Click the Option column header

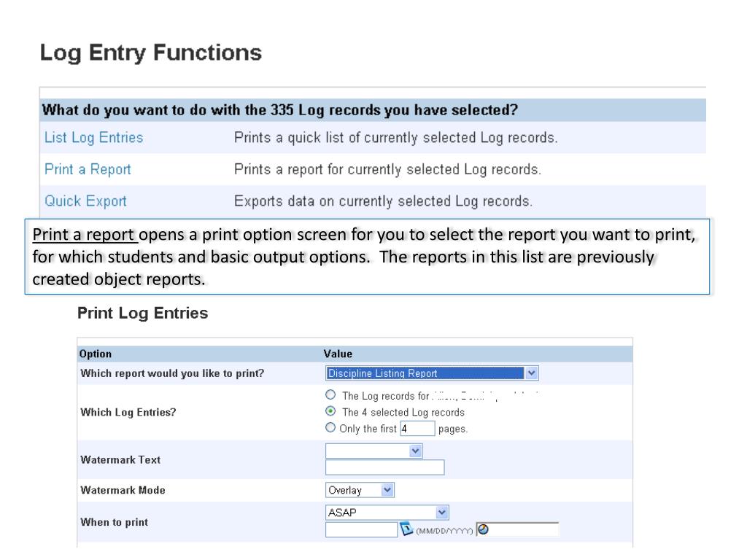click(96, 354)
